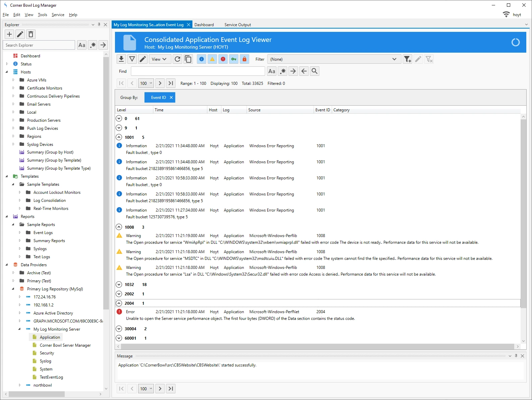The height and width of the screenshot is (400, 532).
Task: Click the Add Filter funnel-plus icon
Action: click(x=407, y=59)
